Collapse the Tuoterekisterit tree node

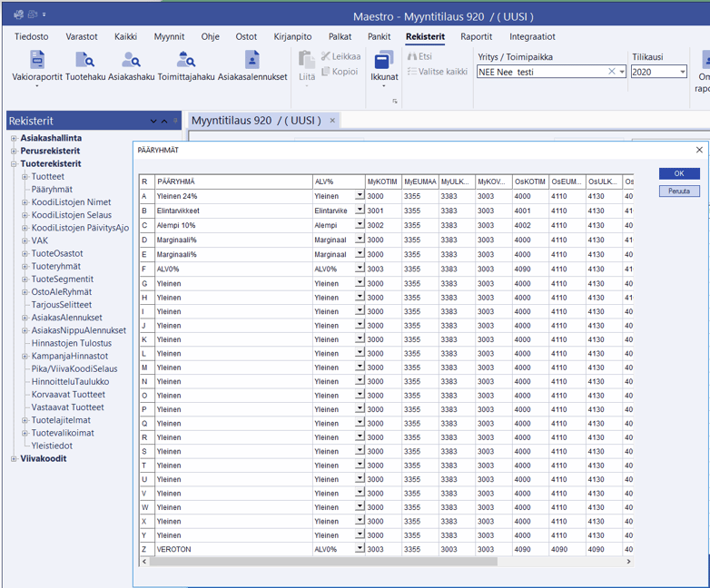pyautogui.click(x=14, y=164)
